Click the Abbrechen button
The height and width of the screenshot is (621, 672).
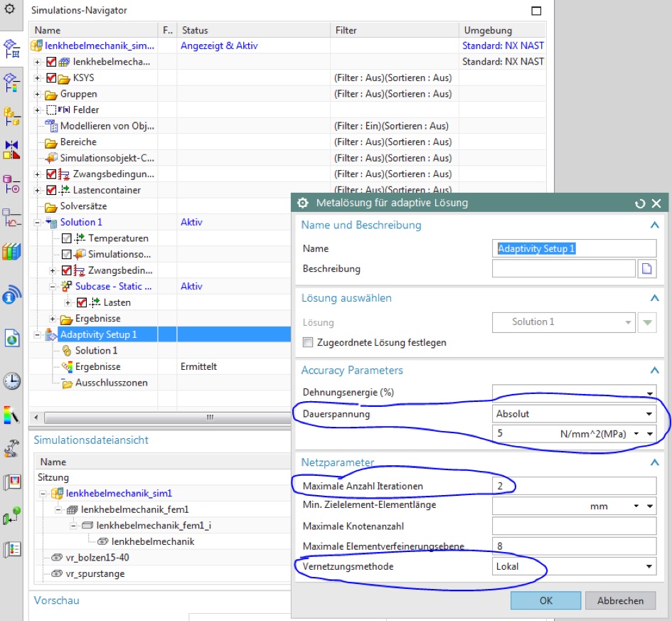tap(620, 600)
